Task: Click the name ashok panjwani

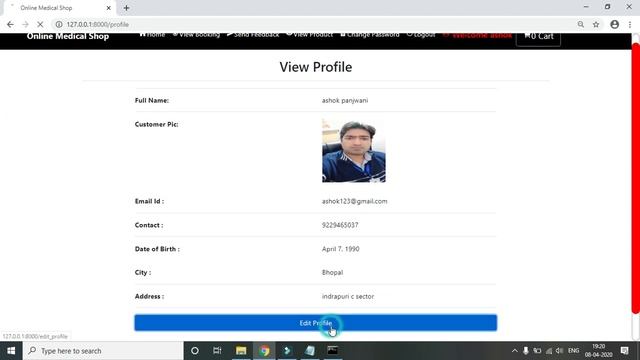Action: point(345,100)
